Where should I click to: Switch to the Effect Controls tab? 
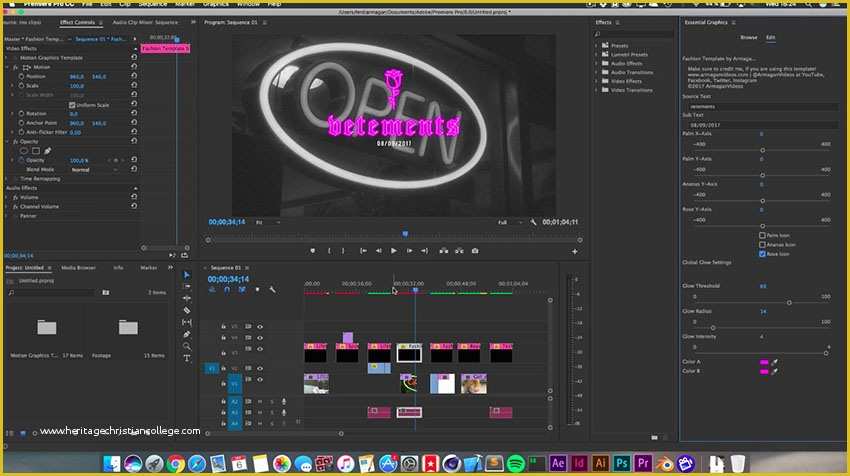(77, 22)
